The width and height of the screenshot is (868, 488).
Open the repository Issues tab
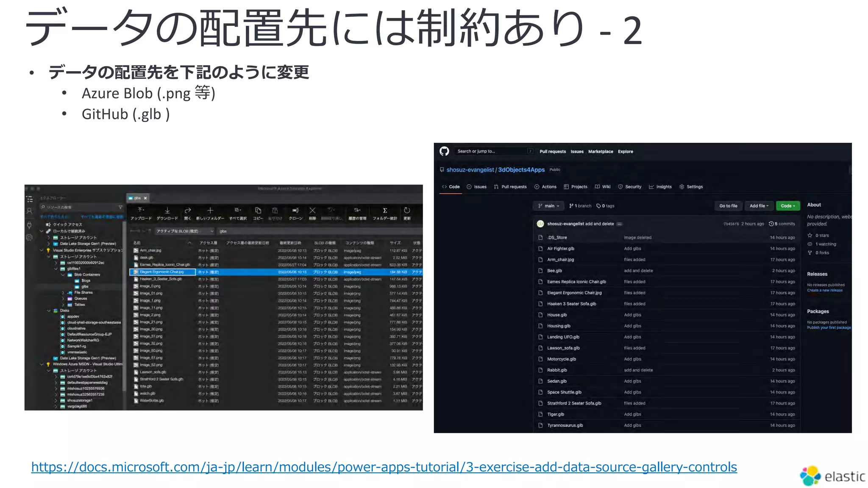pos(476,187)
